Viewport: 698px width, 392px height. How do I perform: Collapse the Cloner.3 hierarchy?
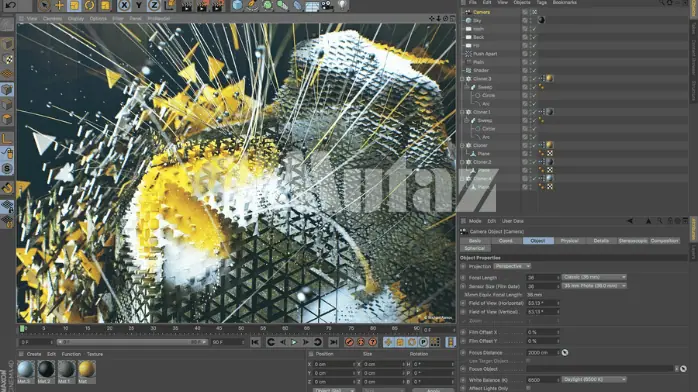[x=462, y=79]
